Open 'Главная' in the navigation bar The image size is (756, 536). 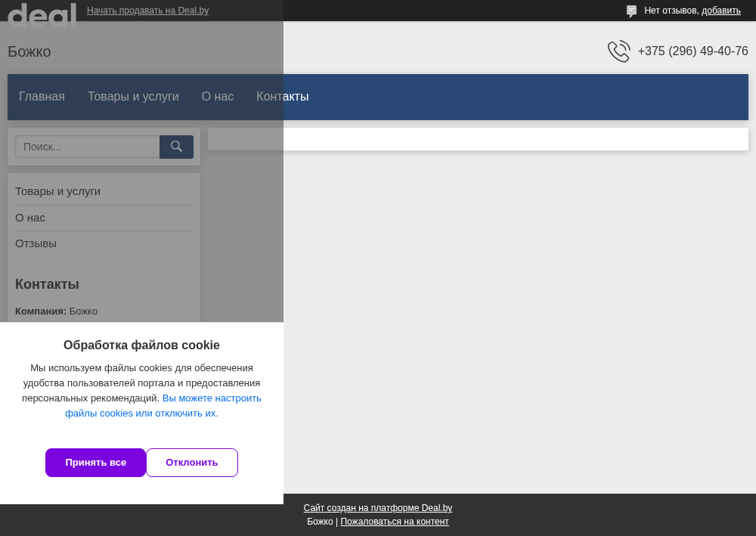point(42,97)
